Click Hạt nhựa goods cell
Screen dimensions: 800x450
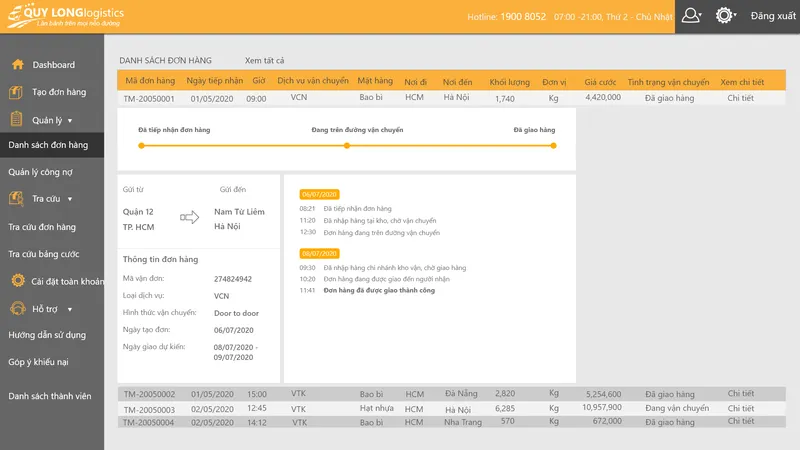click(377, 408)
